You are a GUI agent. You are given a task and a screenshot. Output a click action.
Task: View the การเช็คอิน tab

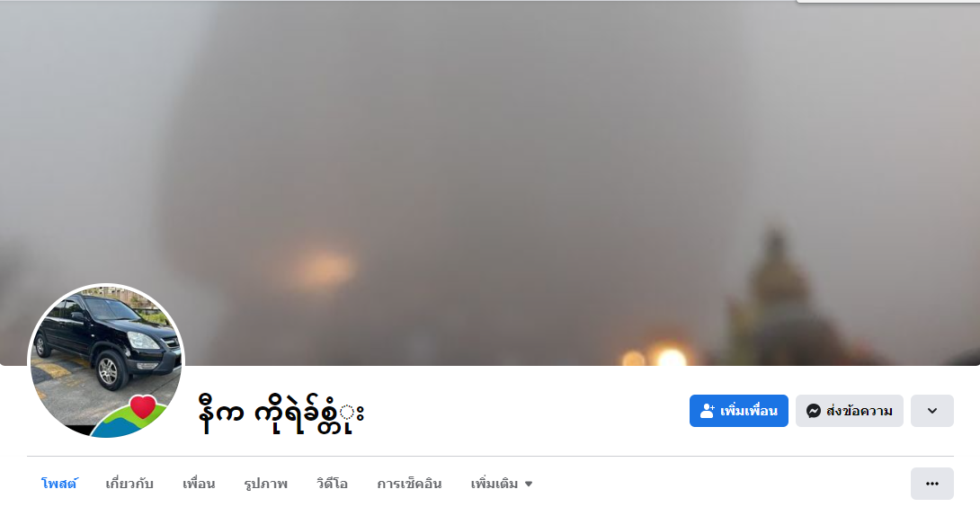pos(409,484)
